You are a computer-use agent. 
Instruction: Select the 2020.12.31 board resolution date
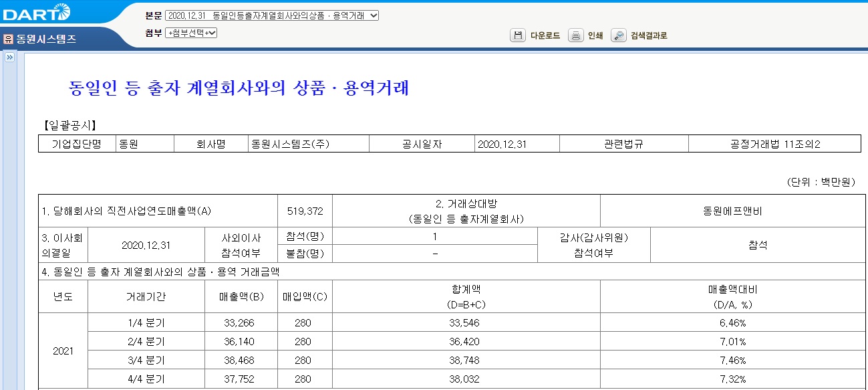click(146, 245)
